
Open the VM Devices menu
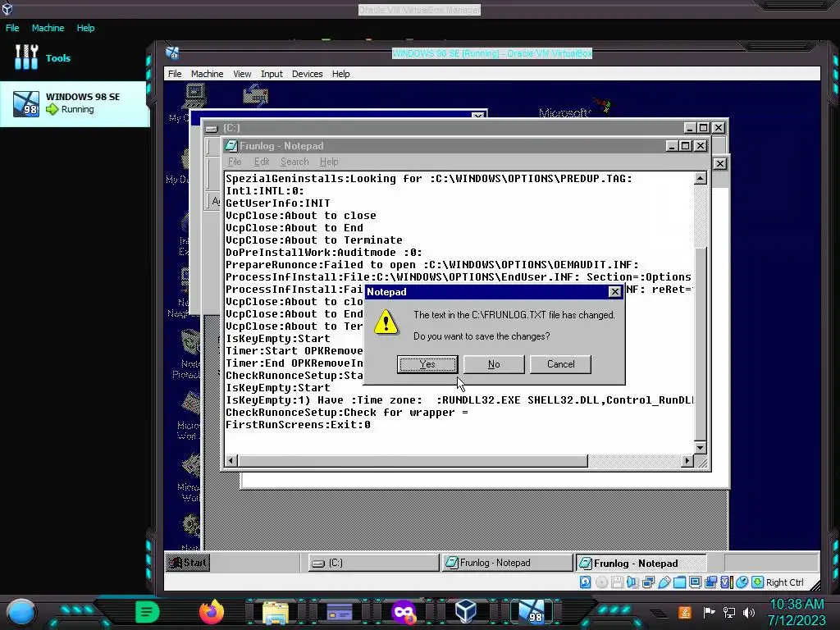point(307,74)
